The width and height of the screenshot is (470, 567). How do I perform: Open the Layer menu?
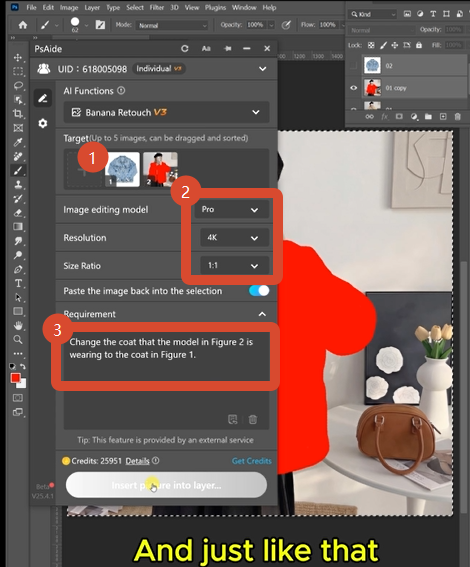pos(92,8)
